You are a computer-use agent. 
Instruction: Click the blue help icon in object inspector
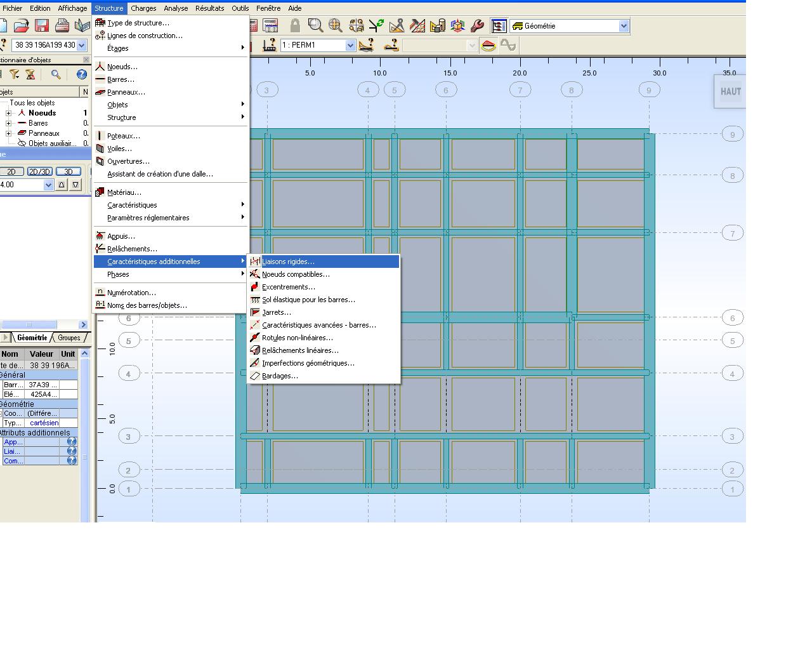click(81, 74)
